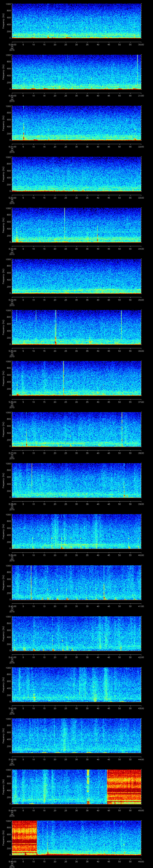Image resolution: width=153 pixels, height=868 pixels.
Task: Click the 5:35:00 start time label
Action: [12, 351]
